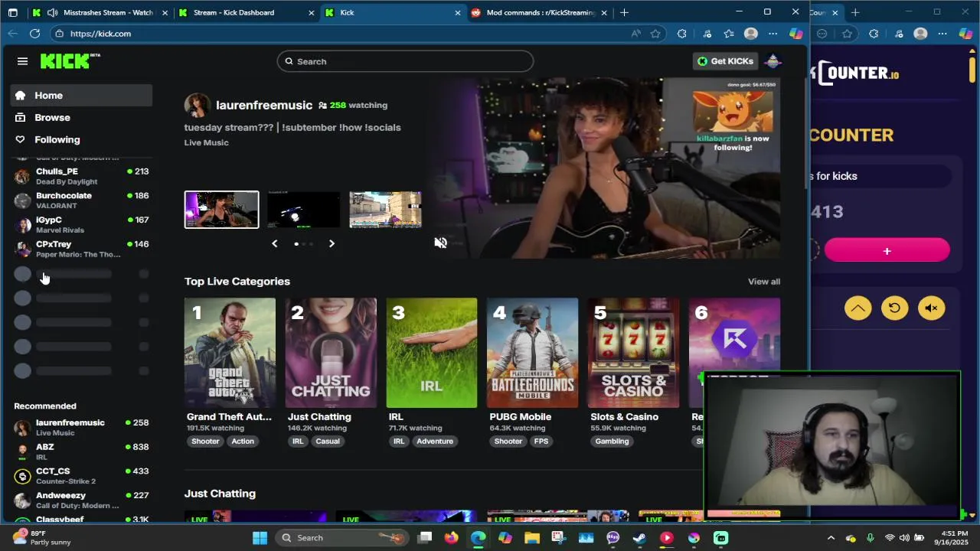Click yellow up-arrow in counter window
The height and width of the screenshot is (551, 980).
[857, 308]
